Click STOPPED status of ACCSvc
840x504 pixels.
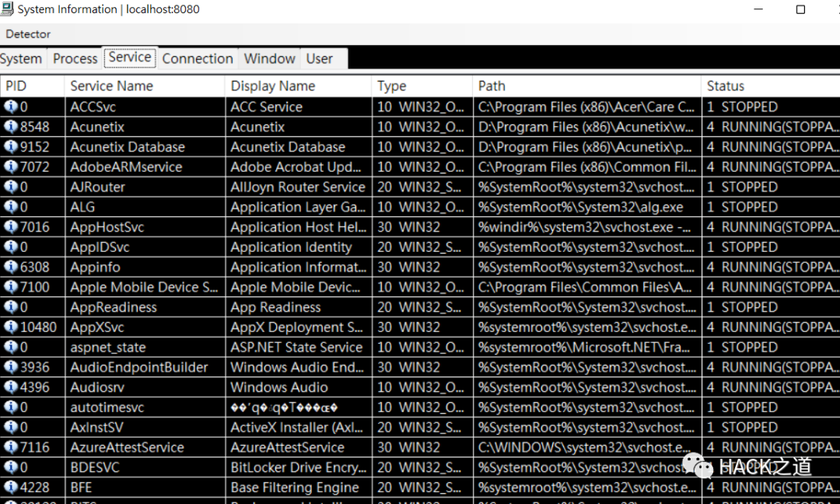(x=742, y=107)
